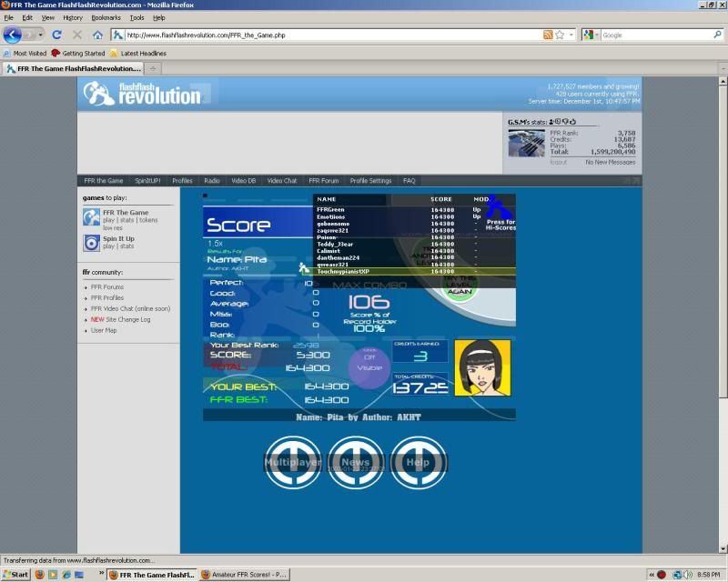Click the logout link
Screen dimensions: 728x582
pyautogui.click(x=558, y=162)
